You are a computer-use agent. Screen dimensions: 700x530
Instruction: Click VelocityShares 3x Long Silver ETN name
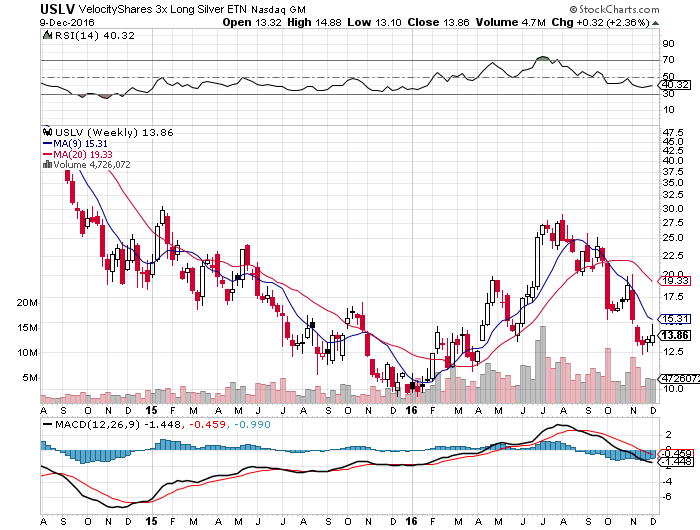[x=162, y=9]
